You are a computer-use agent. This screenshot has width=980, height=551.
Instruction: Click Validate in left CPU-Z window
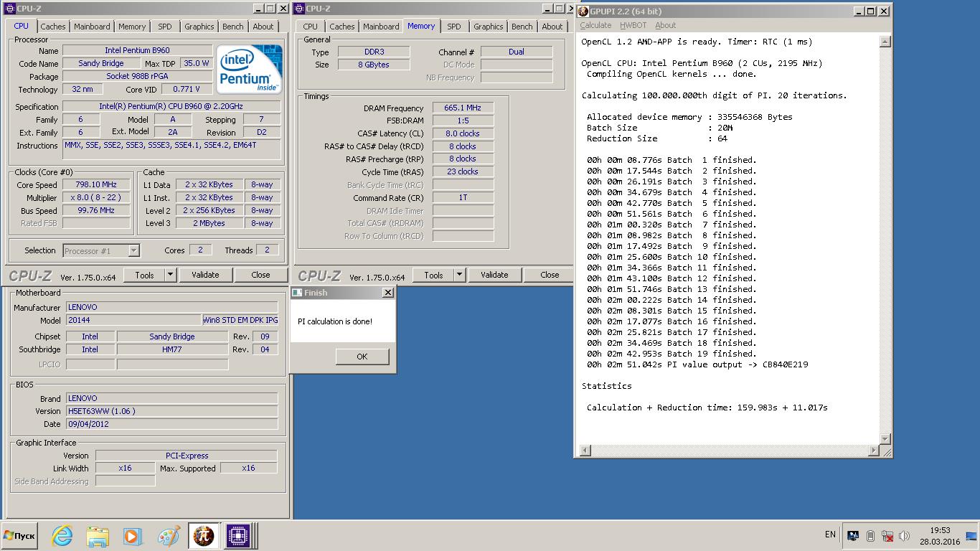click(205, 275)
